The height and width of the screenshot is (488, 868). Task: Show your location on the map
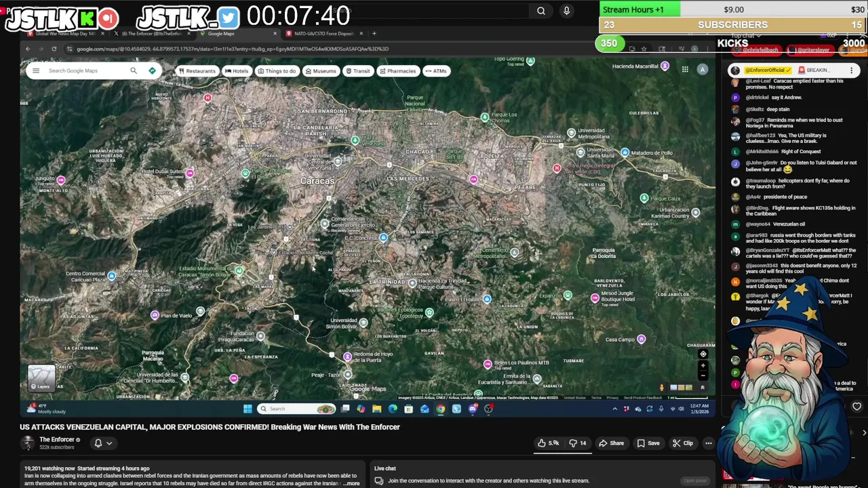point(703,354)
